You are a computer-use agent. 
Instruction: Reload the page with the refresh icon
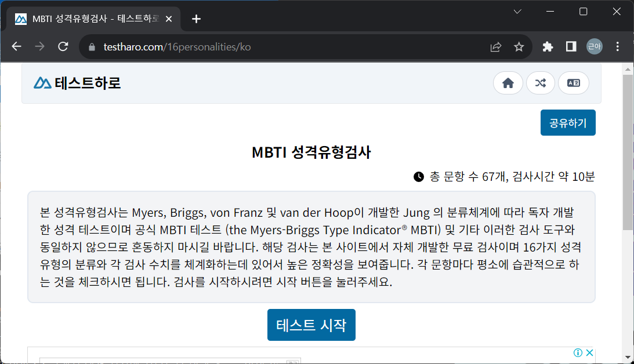point(63,46)
